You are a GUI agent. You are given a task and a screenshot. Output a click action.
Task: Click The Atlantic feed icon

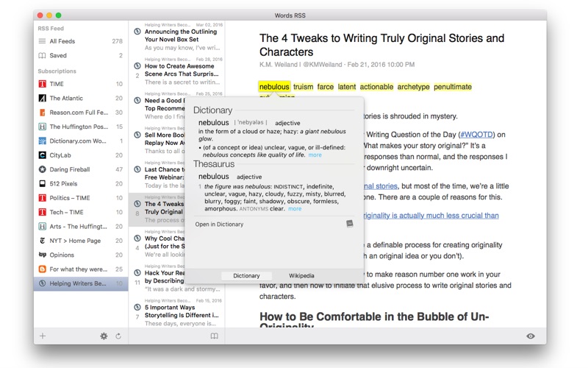coord(43,98)
